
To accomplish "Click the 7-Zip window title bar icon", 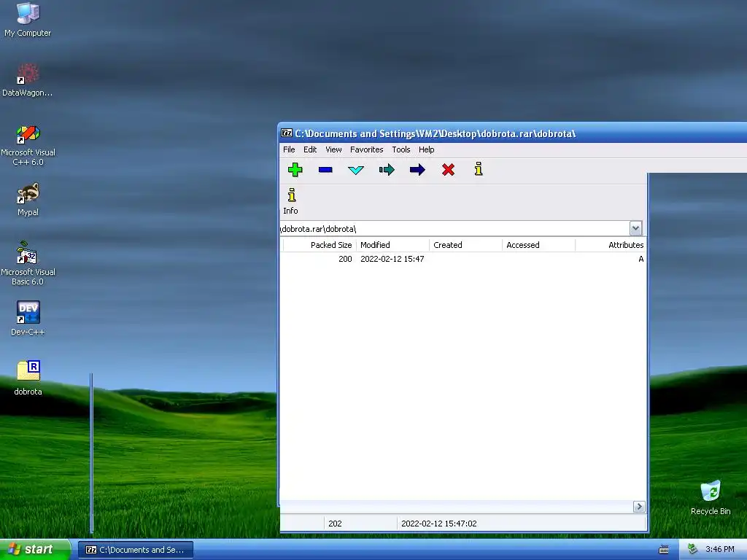I will pyautogui.click(x=286, y=133).
